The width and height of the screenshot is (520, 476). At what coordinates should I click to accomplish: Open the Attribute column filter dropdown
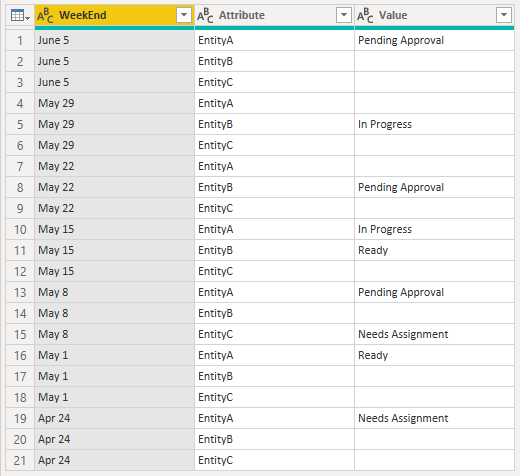344,15
